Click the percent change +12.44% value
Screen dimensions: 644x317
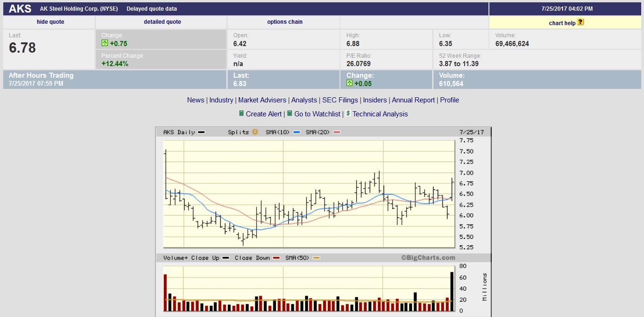(x=115, y=64)
